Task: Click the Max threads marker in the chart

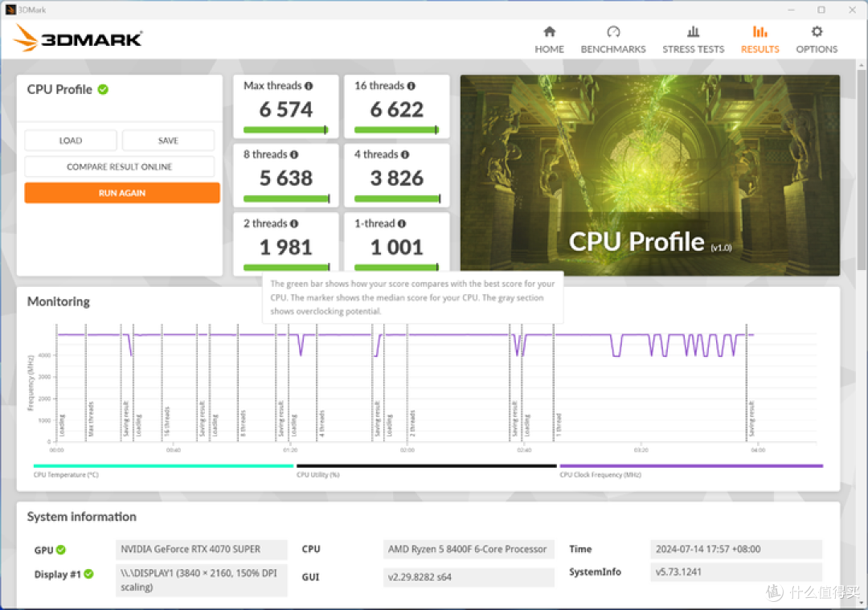Action: click(91, 419)
